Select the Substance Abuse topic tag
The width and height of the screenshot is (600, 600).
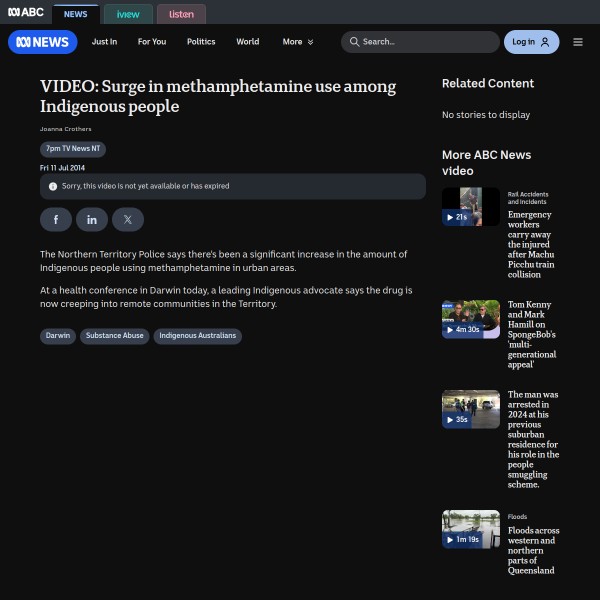pyautogui.click(x=114, y=336)
